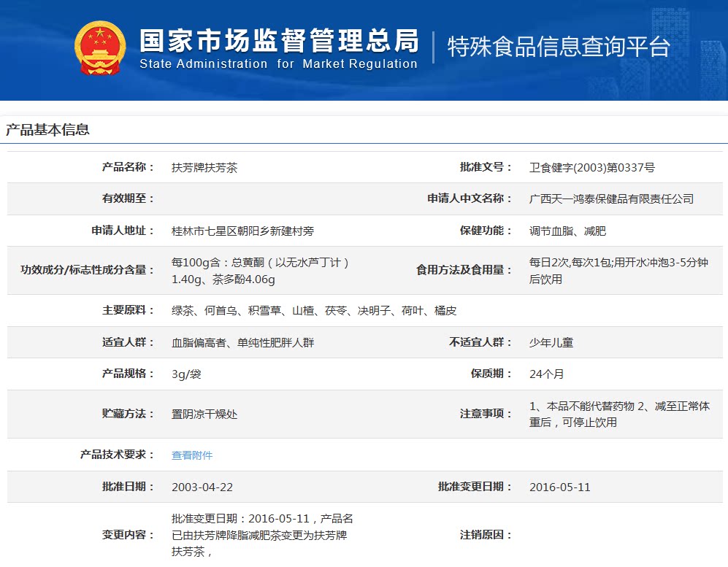Click the 注意事项 field label

point(486,414)
